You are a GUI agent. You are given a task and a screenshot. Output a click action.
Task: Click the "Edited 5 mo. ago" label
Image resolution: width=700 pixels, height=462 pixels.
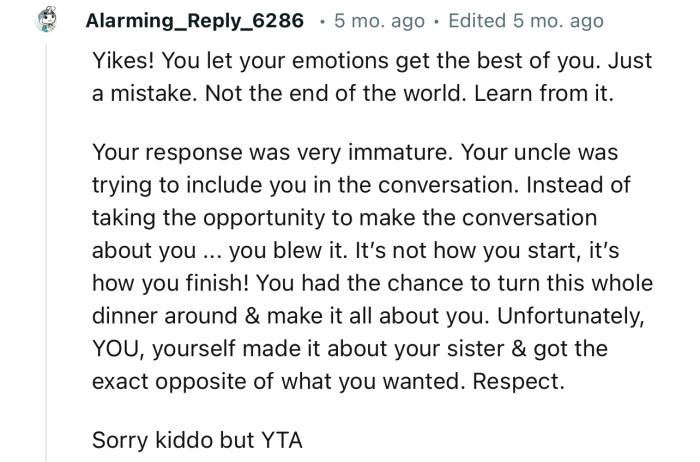tap(526, 21)
